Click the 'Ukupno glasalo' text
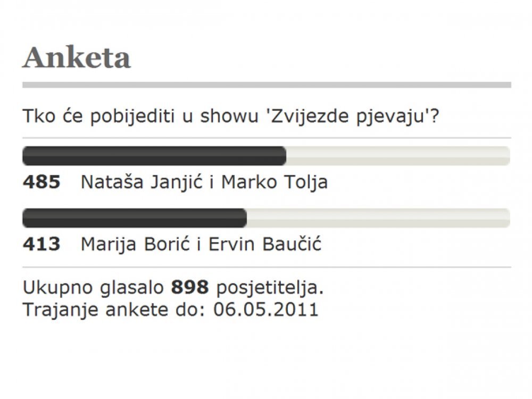Image resolution: width=532 pixels, height=399 pixels. (x=93, y=288)
